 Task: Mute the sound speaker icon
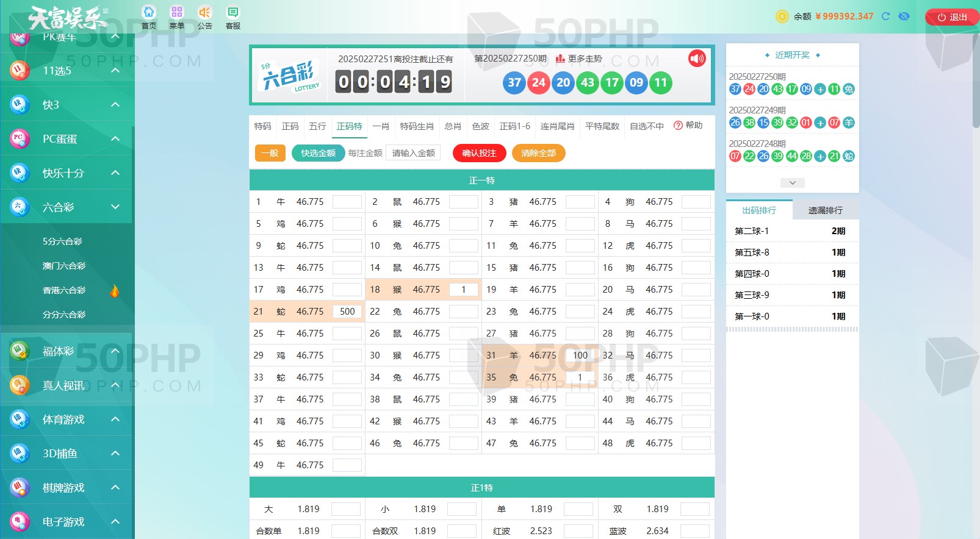[x=697, y=59]
